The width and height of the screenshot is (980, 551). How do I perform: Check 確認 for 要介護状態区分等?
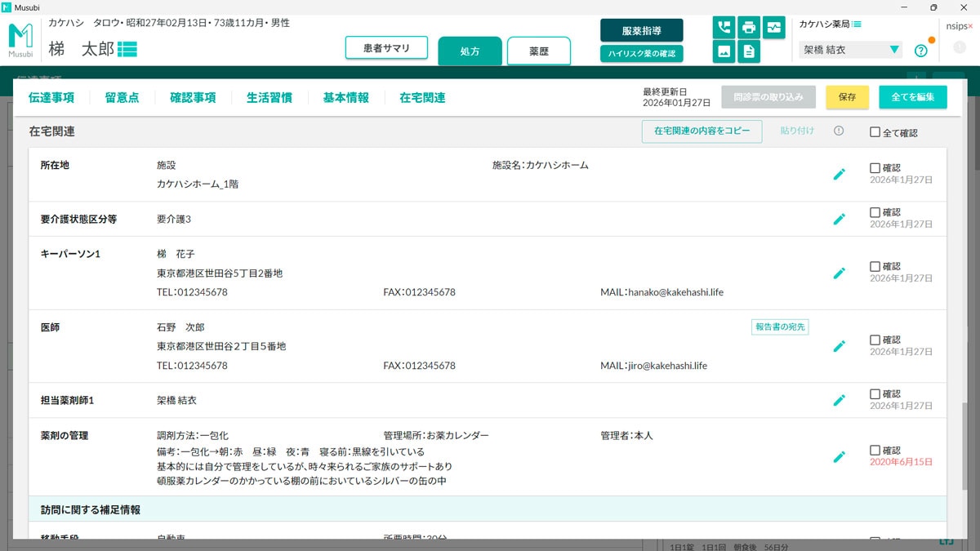point(875,211)
